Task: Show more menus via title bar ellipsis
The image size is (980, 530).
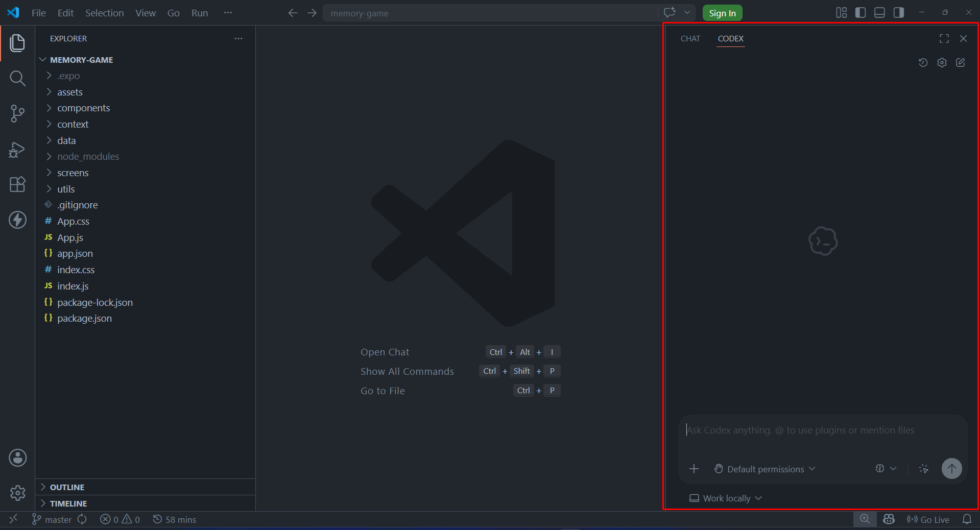Action: pos(228,13)
